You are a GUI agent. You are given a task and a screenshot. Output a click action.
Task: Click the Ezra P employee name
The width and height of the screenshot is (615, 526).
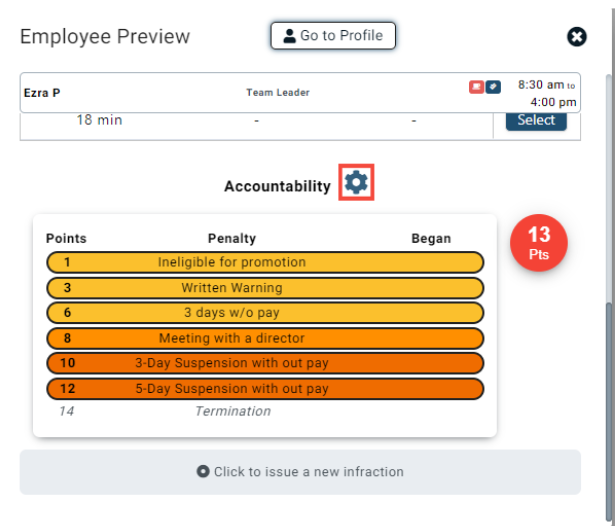(42, 93)
